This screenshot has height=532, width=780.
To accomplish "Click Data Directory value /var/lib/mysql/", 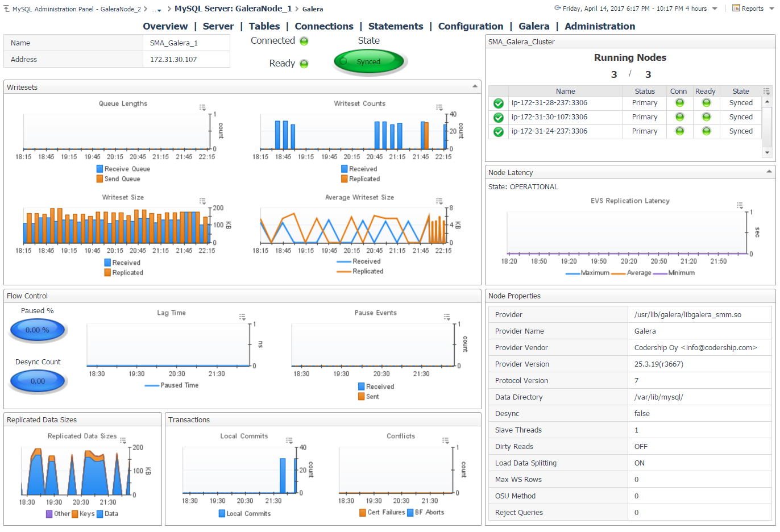I will click(x=658, y=397).
